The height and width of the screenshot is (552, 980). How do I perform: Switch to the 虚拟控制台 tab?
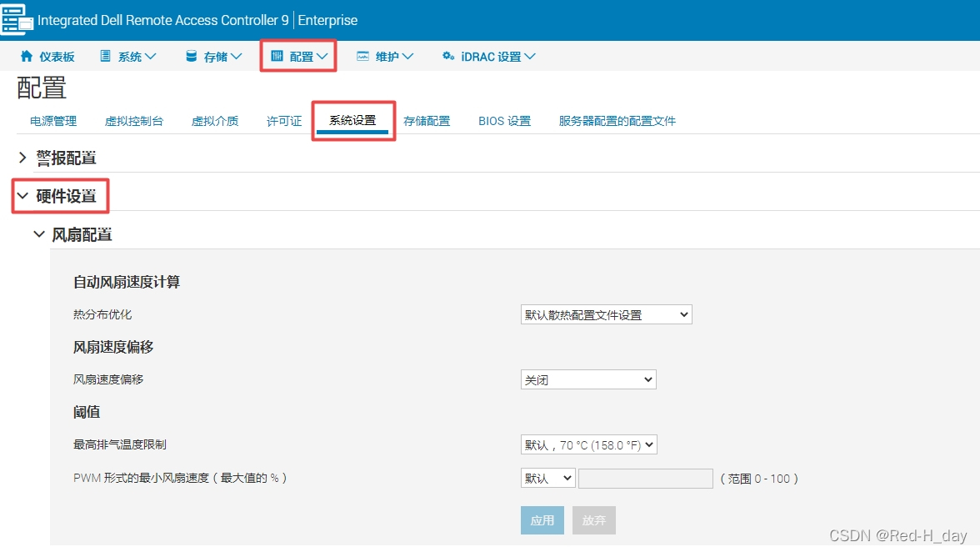(133, 121)
